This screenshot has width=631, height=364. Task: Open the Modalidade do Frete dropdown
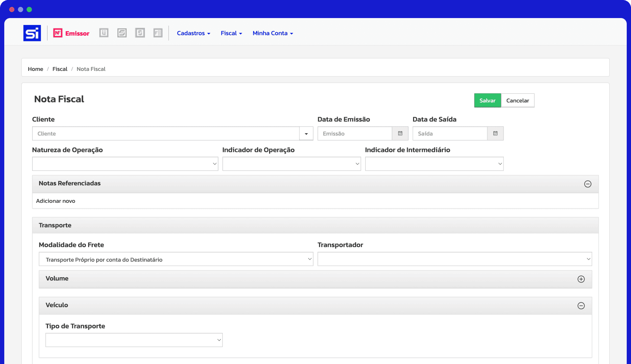tap(176, 259)
